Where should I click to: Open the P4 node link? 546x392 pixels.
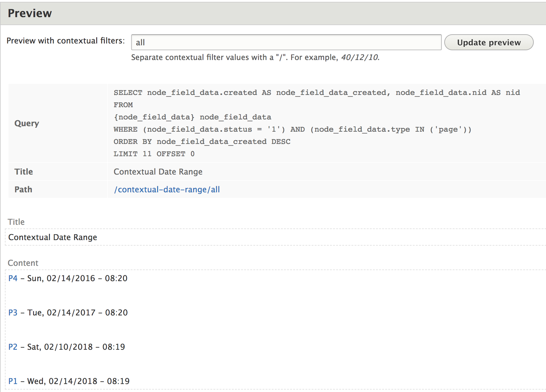(x=13, y=278)
